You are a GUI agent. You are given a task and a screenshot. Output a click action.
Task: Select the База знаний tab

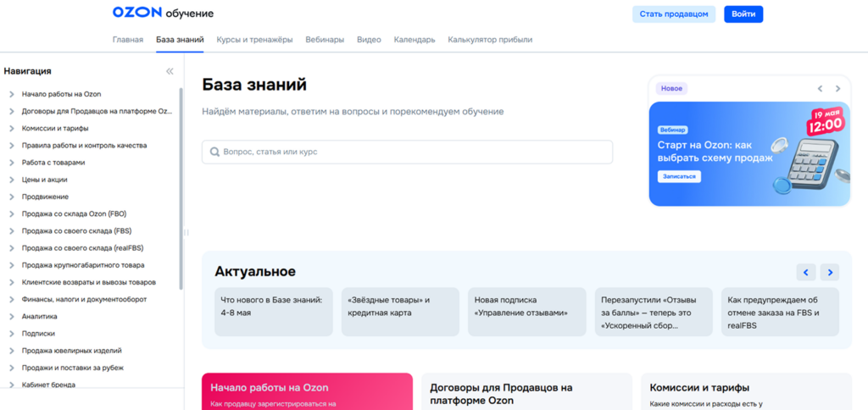180,40
